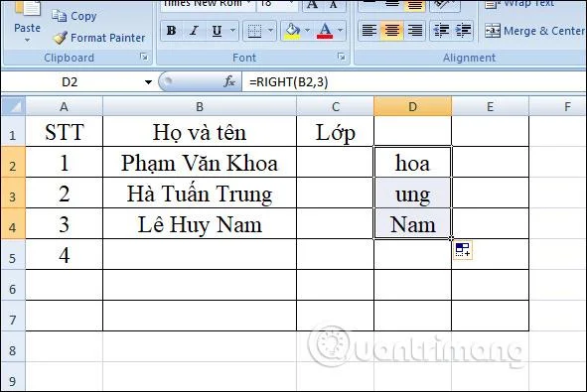Select row 5 header
Screen dimensions: 587x392
click(x=13, y=255)
